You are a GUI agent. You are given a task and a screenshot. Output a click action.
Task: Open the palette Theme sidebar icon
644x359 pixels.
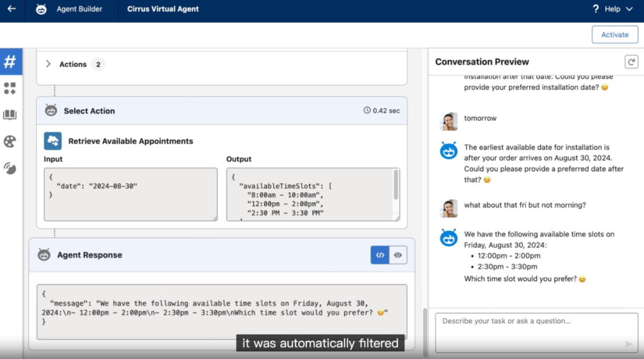pyautogui.click(x=10, y=142)
